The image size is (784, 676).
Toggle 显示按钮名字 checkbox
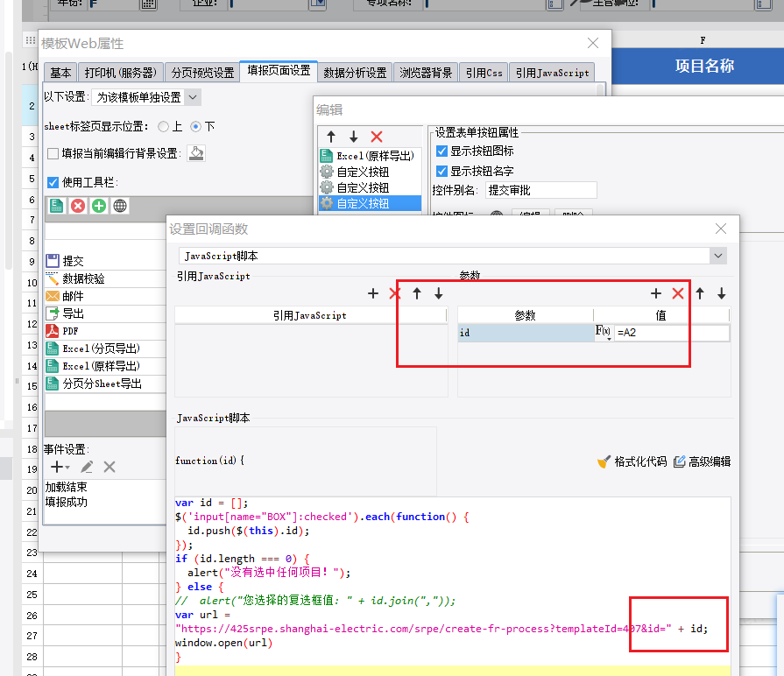tap(442, 172)
